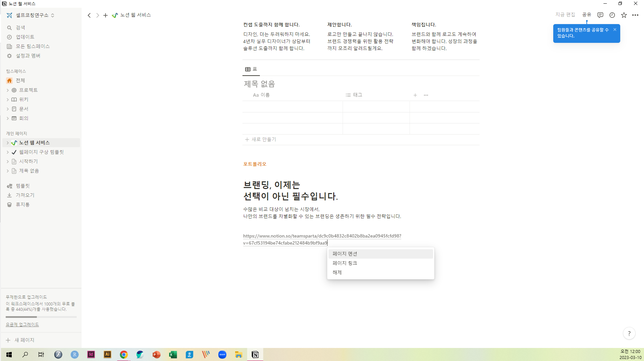Screen dimensions: 644x361
Task: Add page to favorites with star icon
Action: 624,15
